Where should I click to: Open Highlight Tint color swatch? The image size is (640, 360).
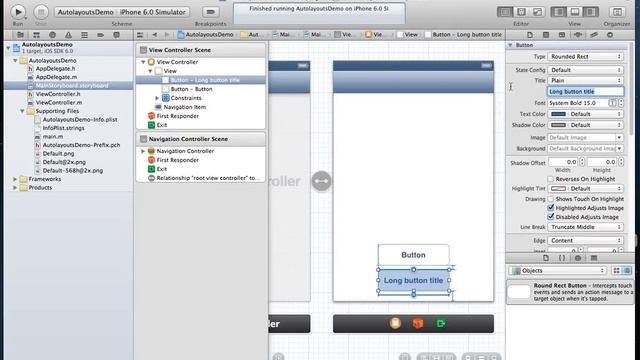coord(558,189)
